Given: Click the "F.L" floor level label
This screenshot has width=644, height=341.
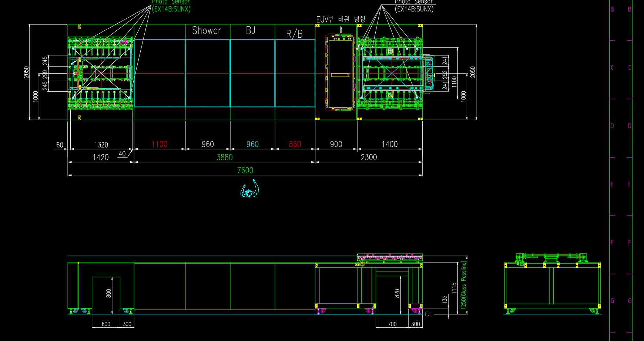Looking at the screenshot, I should point(429,314).
